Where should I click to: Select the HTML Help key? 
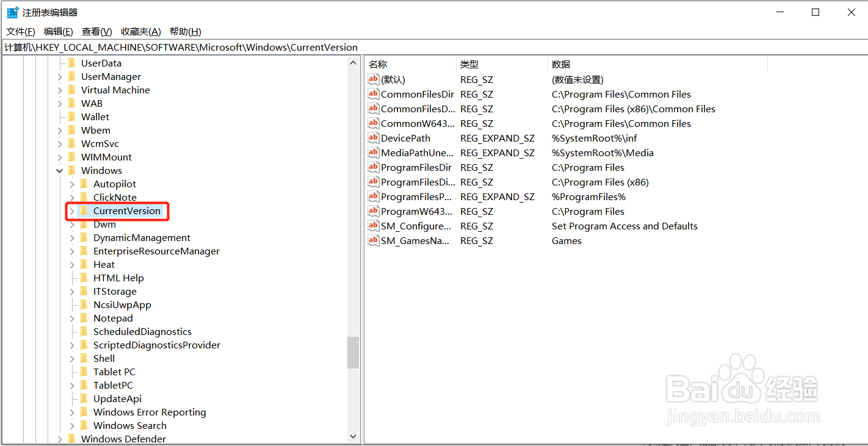[118, 278]
